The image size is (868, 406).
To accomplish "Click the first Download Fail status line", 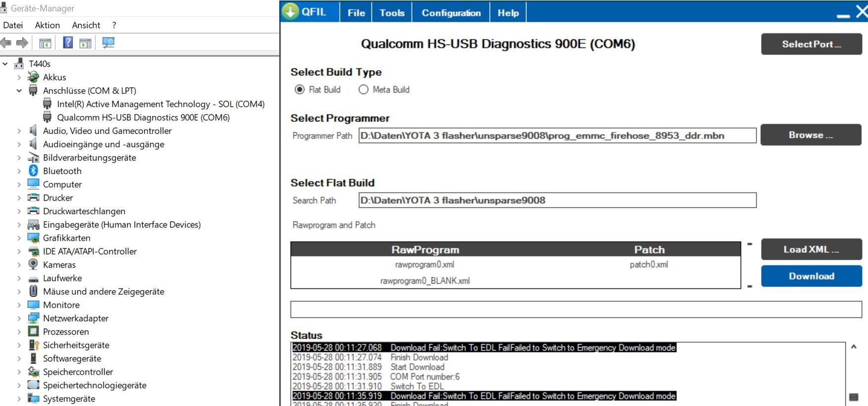I will tap(484, 348).
